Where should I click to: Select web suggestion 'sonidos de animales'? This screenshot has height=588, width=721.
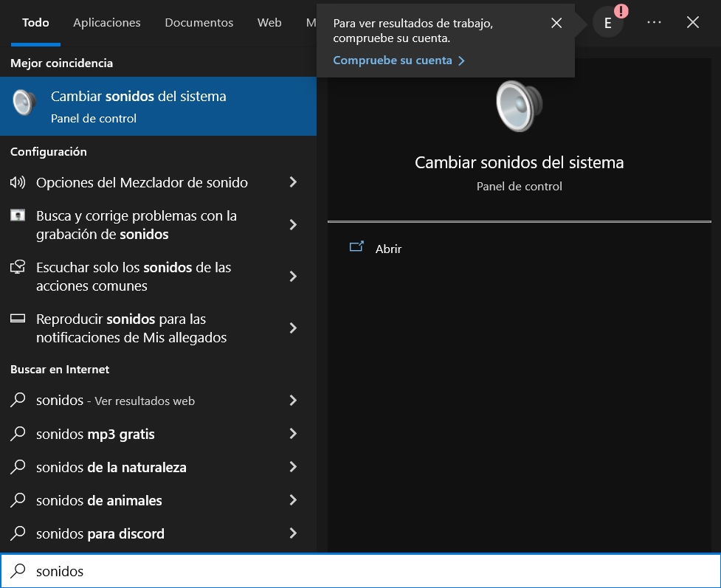tap(99, 500)
